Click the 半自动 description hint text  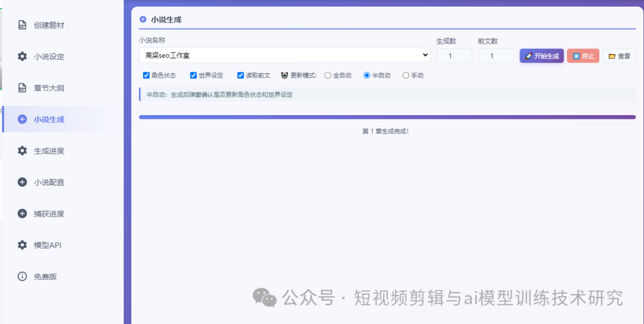(219, 94)
